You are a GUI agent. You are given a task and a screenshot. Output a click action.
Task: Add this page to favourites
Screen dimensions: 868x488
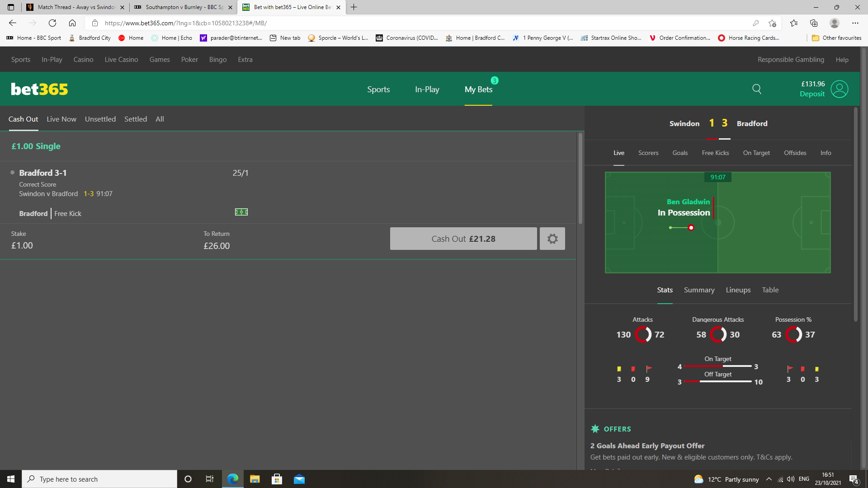[x=772, y=23]
